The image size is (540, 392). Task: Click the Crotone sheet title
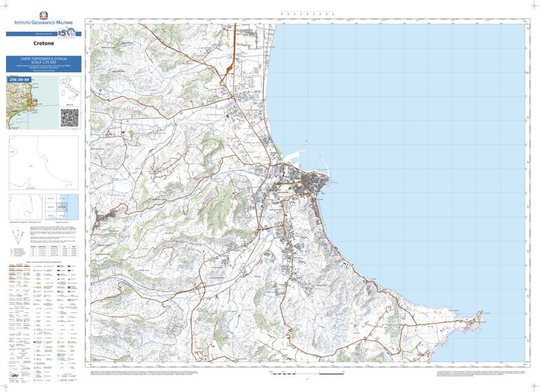click(x=43, y=45)
